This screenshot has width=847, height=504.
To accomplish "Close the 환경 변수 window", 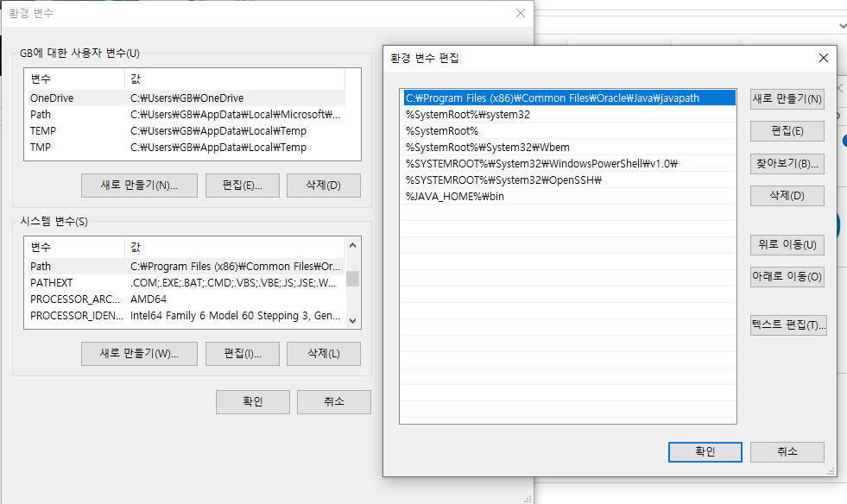I will (520, 13).
